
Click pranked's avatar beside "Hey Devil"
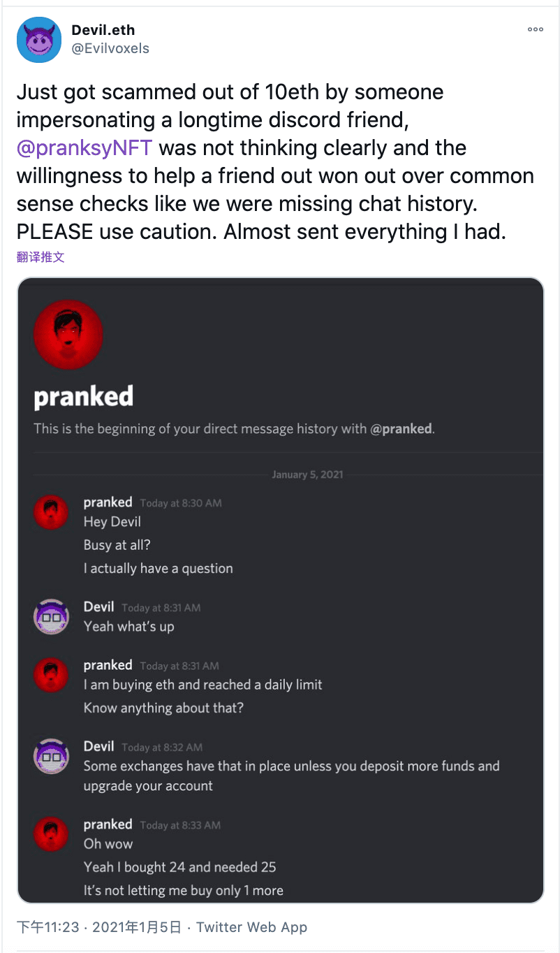pyautogui.click(x=51, y=513)
